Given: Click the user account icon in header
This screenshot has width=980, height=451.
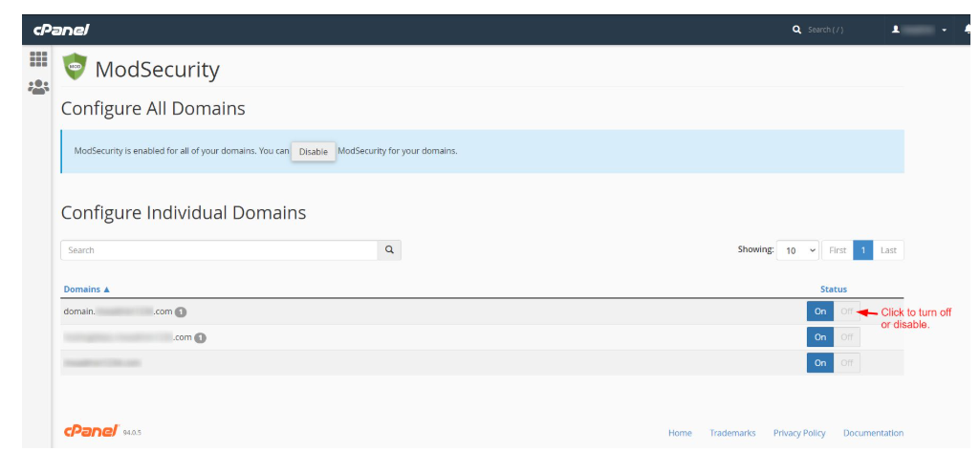Looking at the screenshot, I should 896,30.
